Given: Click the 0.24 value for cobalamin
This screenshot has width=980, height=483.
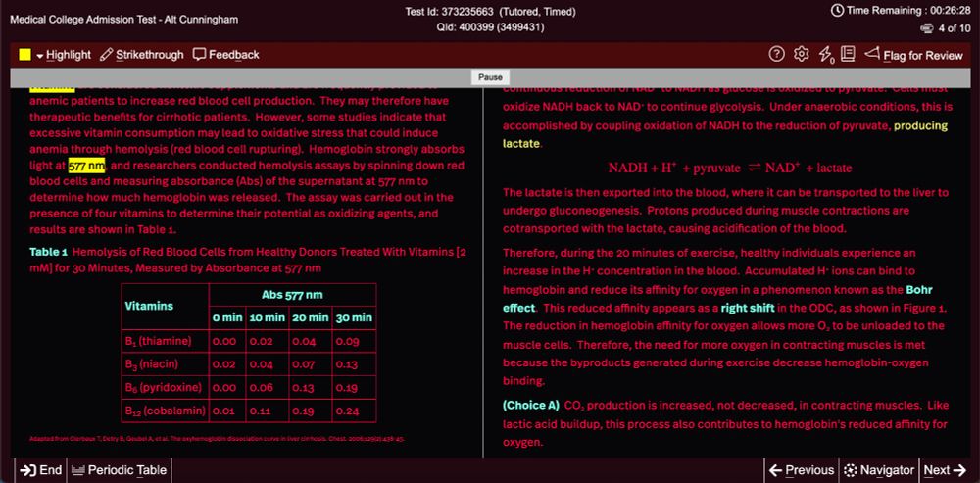Looking at the screenshot, I should coord(347,411).
